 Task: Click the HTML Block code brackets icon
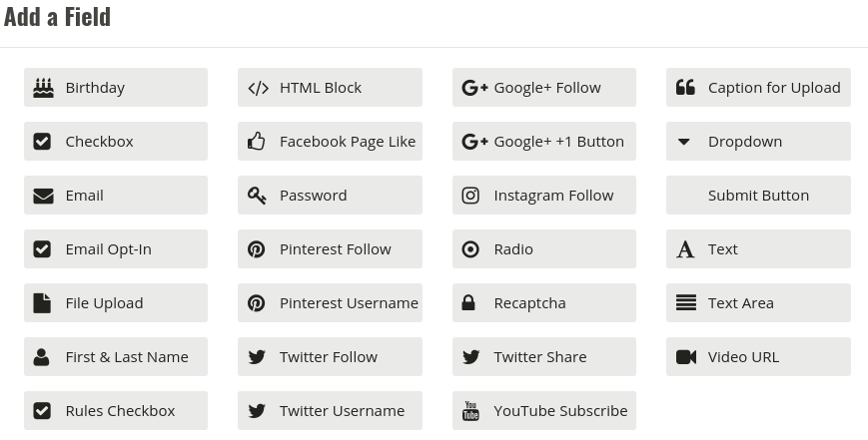[x=258, y=88]
